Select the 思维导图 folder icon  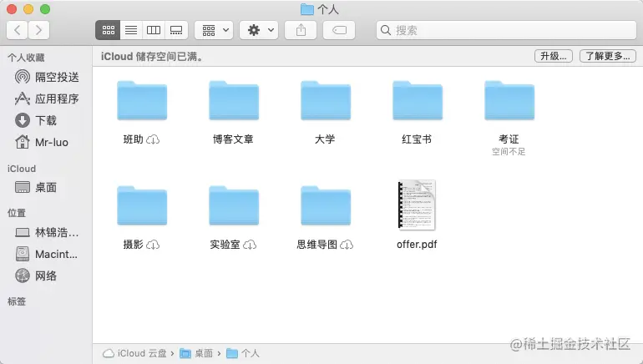click(326, 205)
